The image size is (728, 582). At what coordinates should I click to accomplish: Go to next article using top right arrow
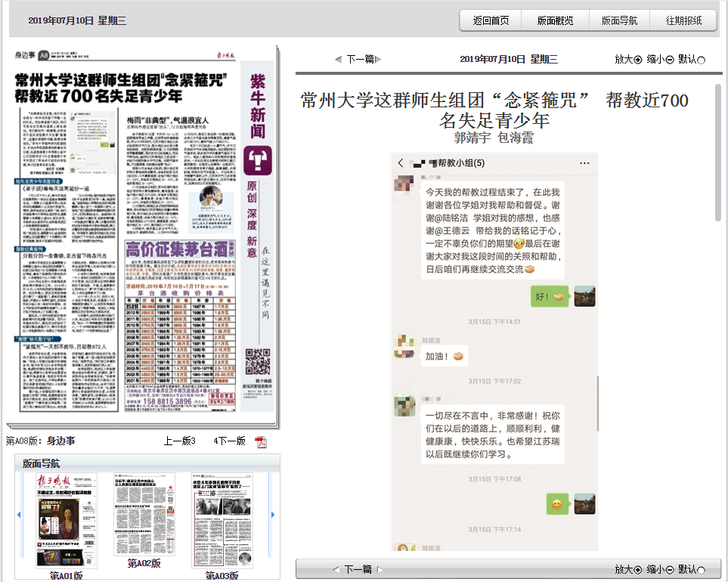(x=379, y=59)
